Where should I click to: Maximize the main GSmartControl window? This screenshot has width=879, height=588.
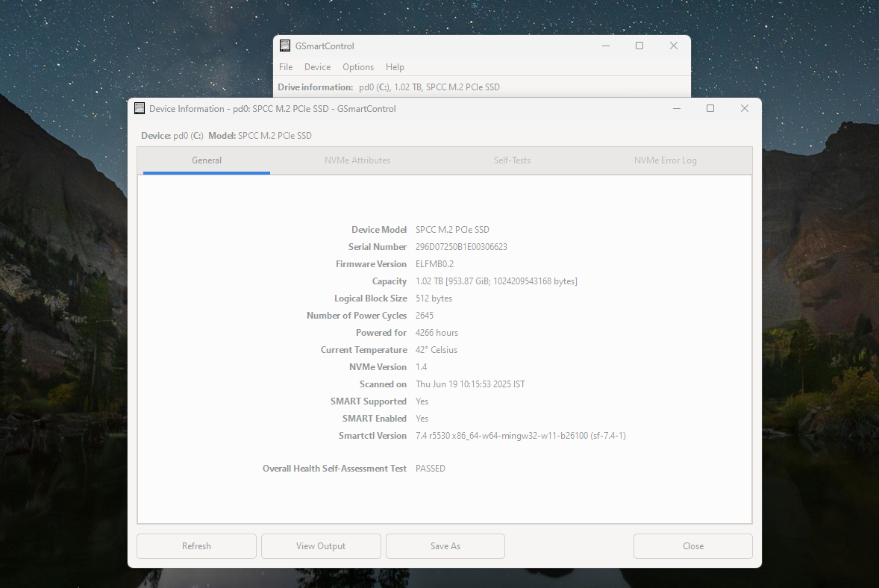coord(639,46)
